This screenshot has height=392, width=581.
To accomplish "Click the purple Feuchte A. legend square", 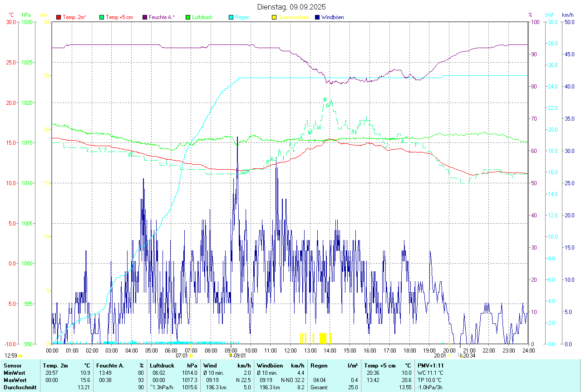I will pos(145,17).
